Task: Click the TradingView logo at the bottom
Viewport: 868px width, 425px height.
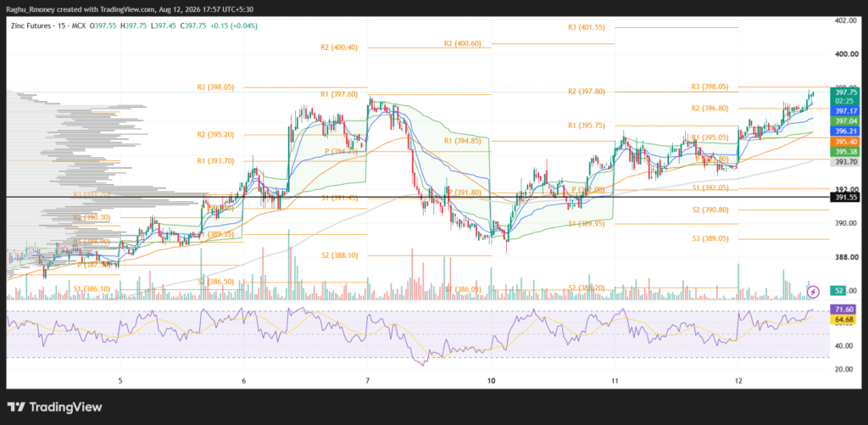Action: (55, 406)
